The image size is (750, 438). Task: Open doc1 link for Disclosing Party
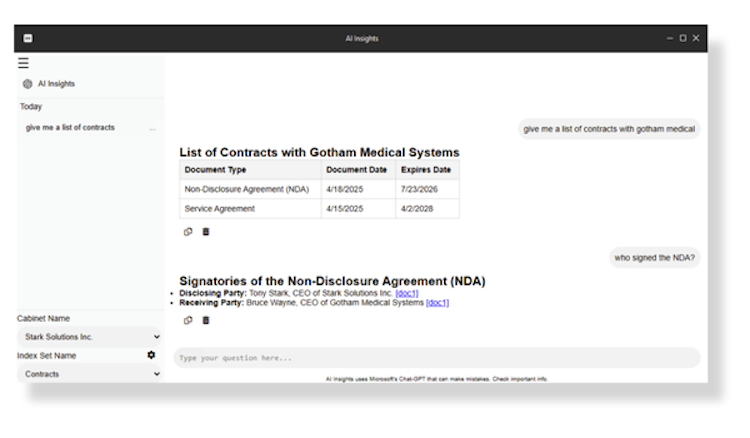(x=407, y=293)
